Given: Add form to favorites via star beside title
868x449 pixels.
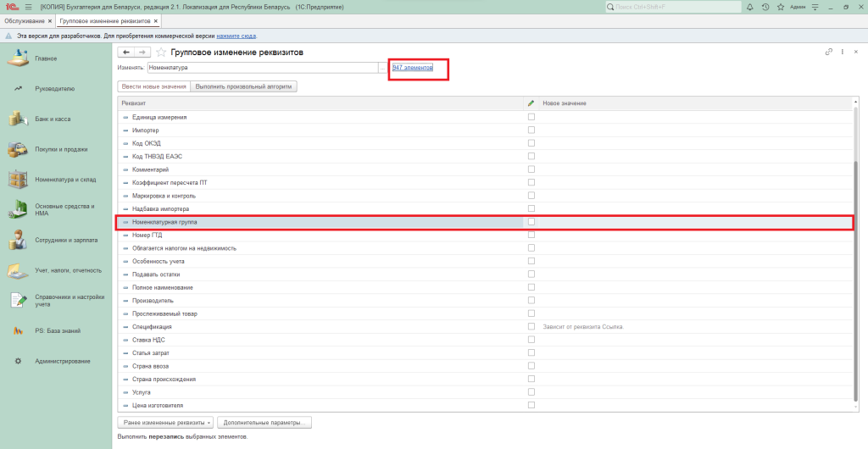Looking at the screenshot, I should (x=161, y=53).
